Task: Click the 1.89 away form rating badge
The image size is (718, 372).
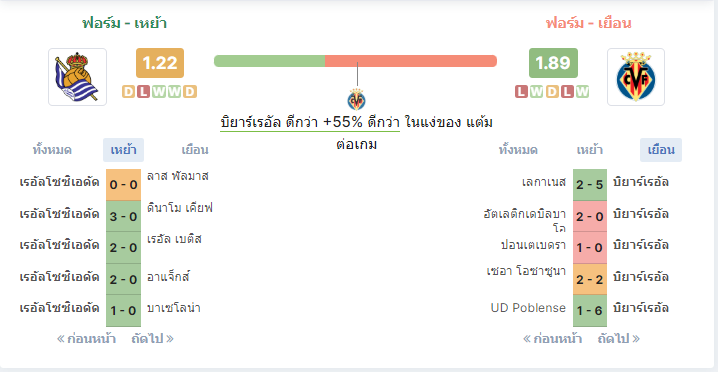Action: point(553,63)
